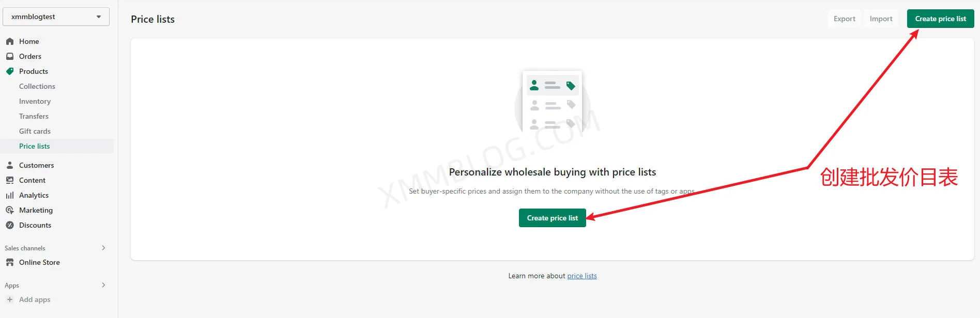Click the Export button

[x=844, y=19]
